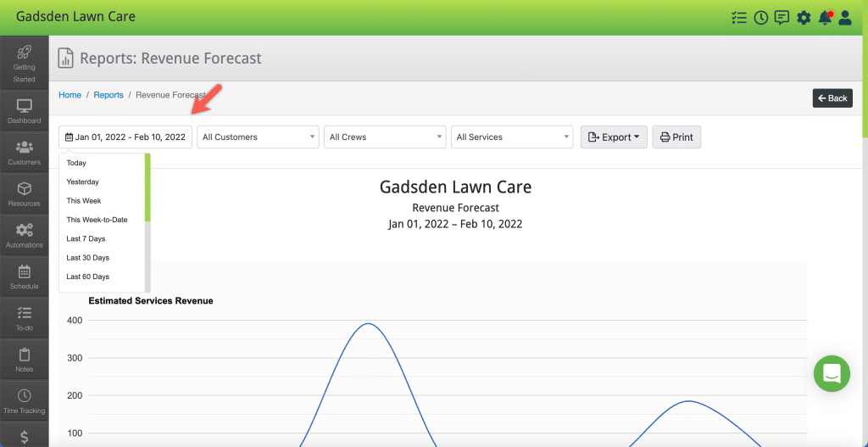Click the Print button
The width and height of the screenshot is (868, 447).
coord(676,137)
